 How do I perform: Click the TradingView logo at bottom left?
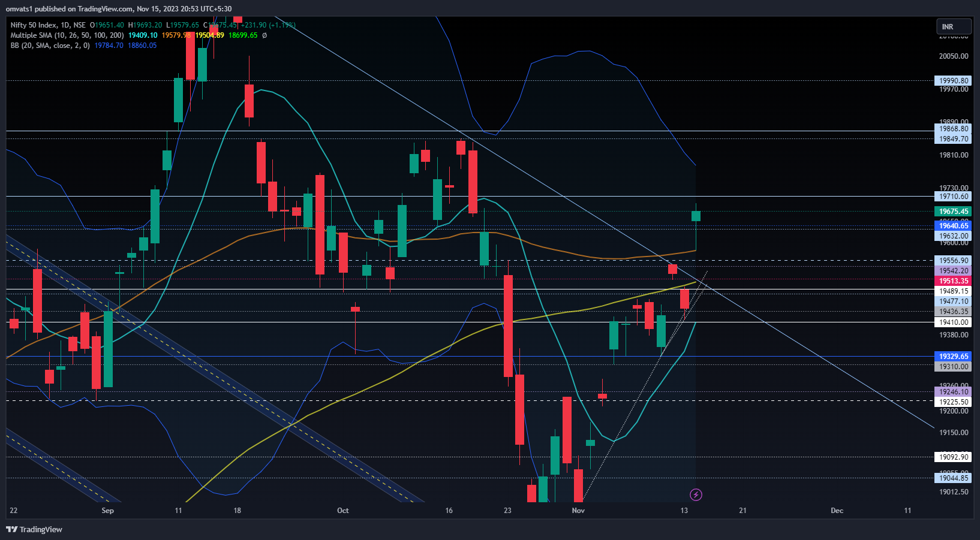34,529
